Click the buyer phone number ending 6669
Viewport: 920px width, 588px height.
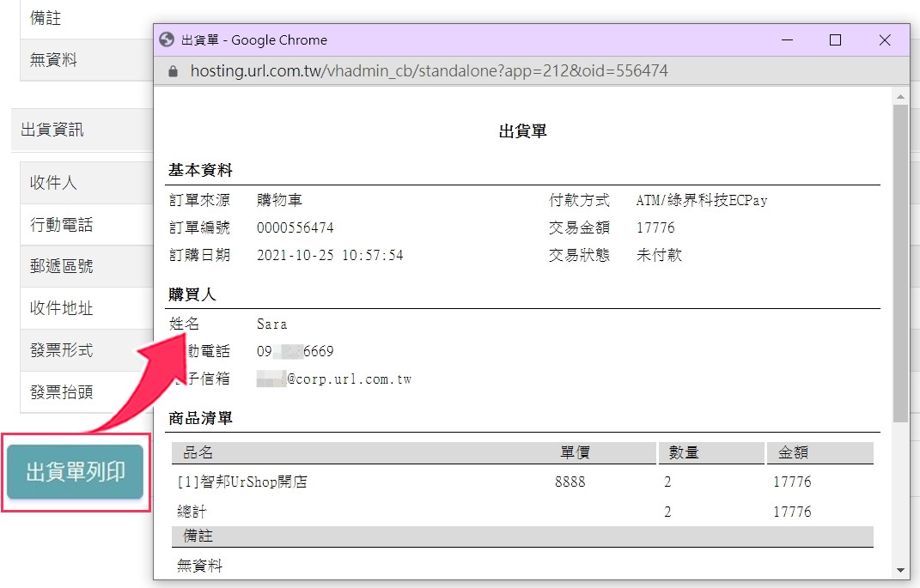(295, 351)
